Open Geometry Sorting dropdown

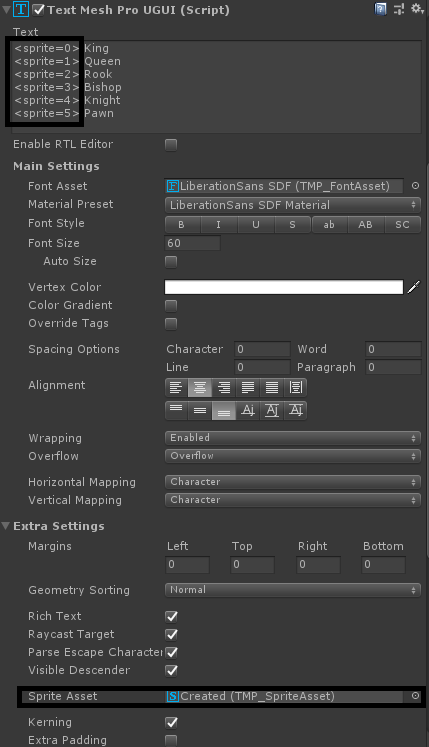293,590
